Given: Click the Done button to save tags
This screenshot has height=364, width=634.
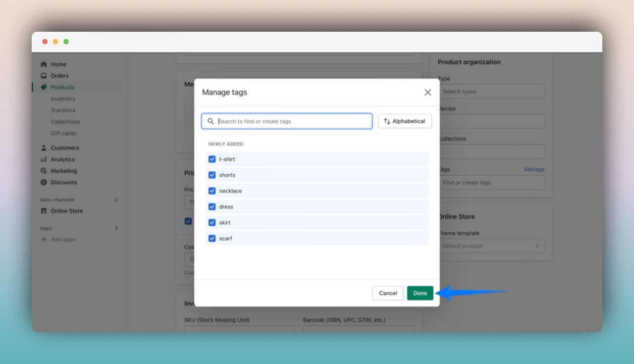Looking at the screenshot, I should 420,293.
